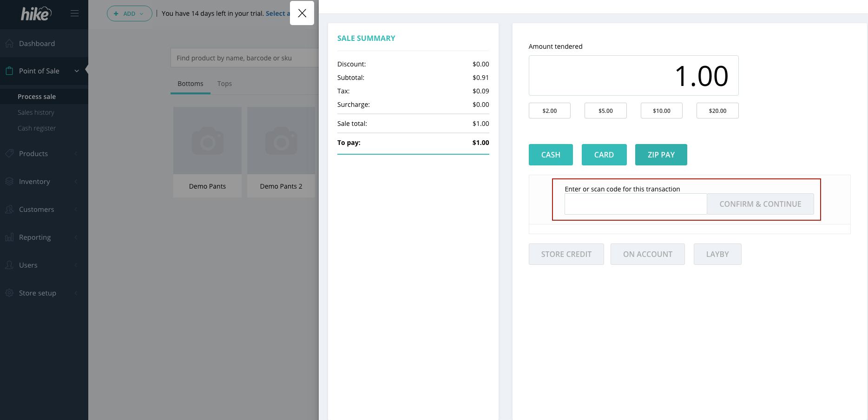Screen dimensions: 868x420
Task: Expand the Users menu chevron
Action: [76, 265]
